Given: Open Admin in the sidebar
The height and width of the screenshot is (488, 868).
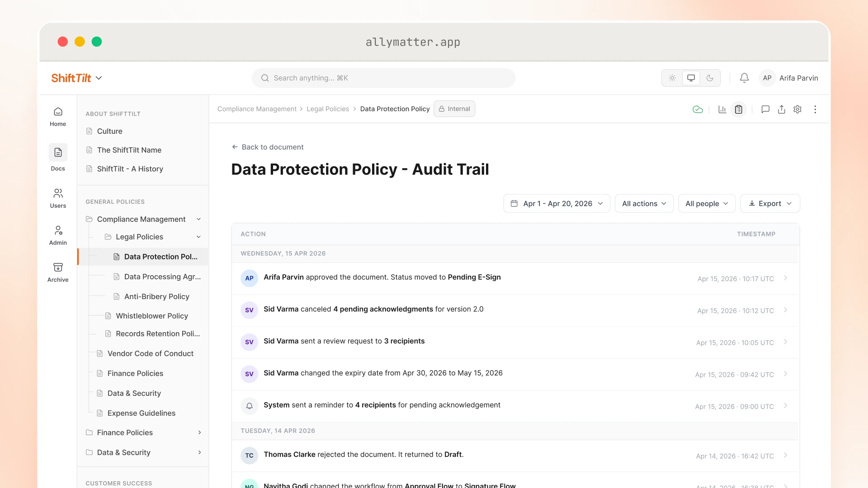Looking at the screenshot, I should click(58, 235).
